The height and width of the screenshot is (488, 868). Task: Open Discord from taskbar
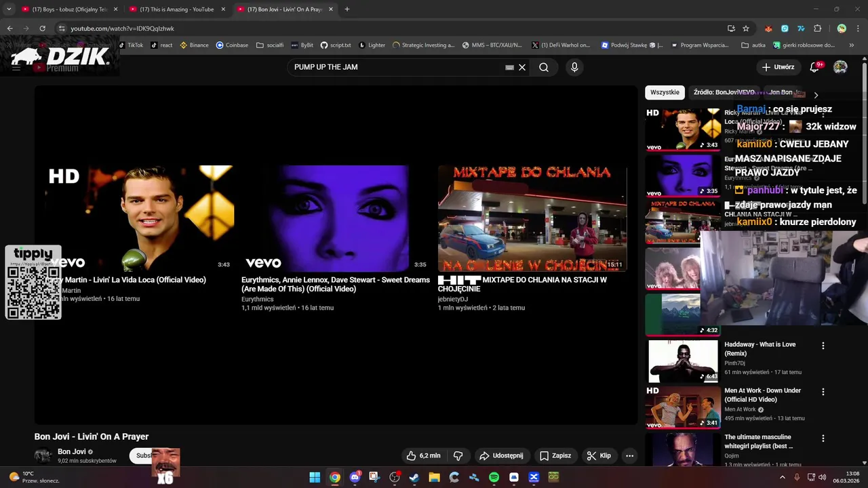coord(355,477)
